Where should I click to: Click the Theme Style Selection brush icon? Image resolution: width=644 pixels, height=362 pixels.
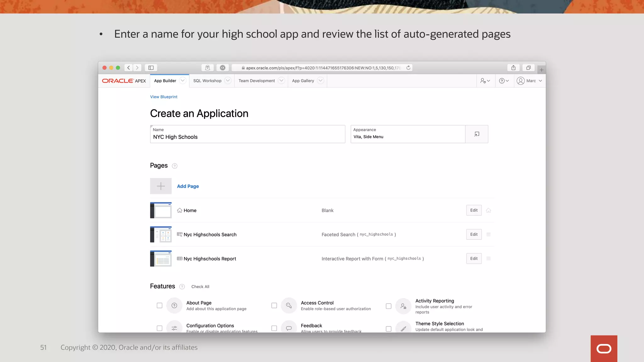(x=403, y=328)
